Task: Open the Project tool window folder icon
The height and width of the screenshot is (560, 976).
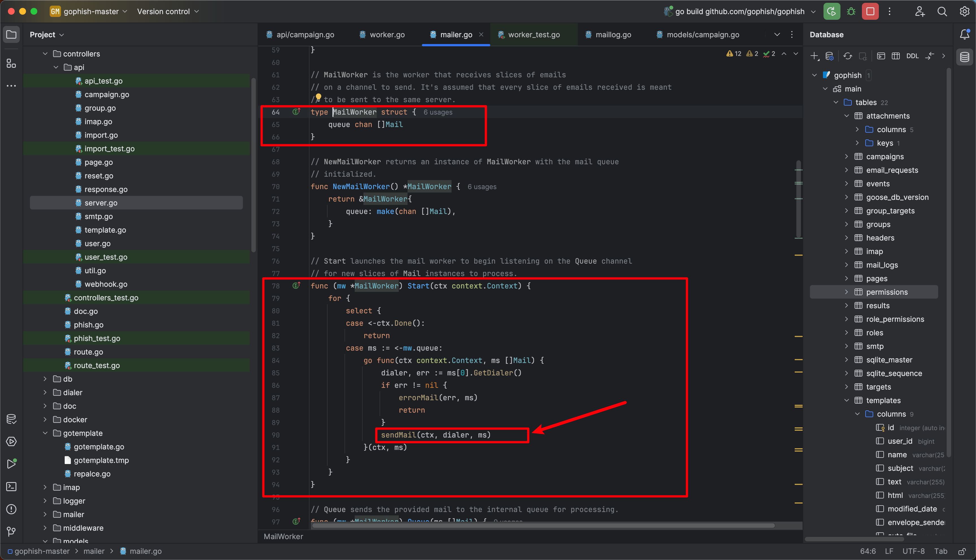Action: [x=11, y=35]
